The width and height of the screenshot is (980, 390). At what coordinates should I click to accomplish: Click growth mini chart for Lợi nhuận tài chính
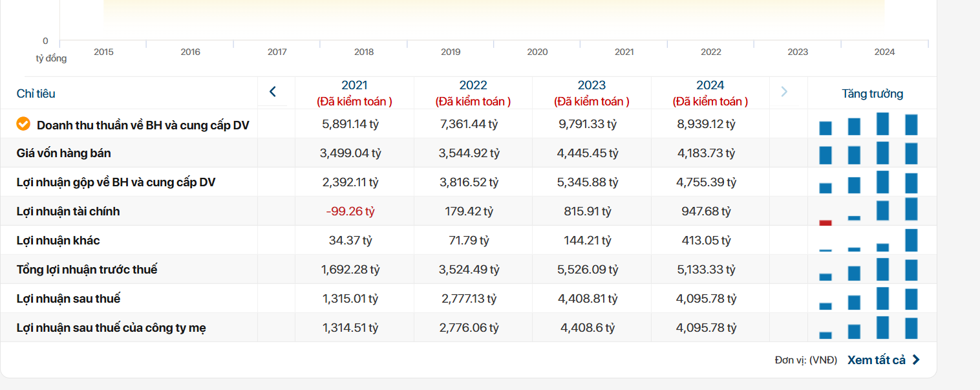pos(868,211)
